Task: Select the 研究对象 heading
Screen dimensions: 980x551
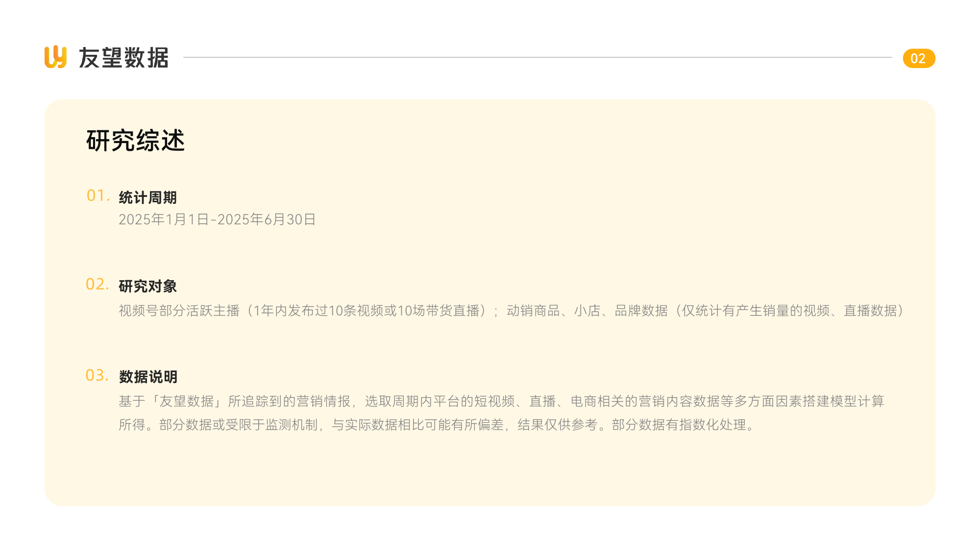Action: [147, 286]
